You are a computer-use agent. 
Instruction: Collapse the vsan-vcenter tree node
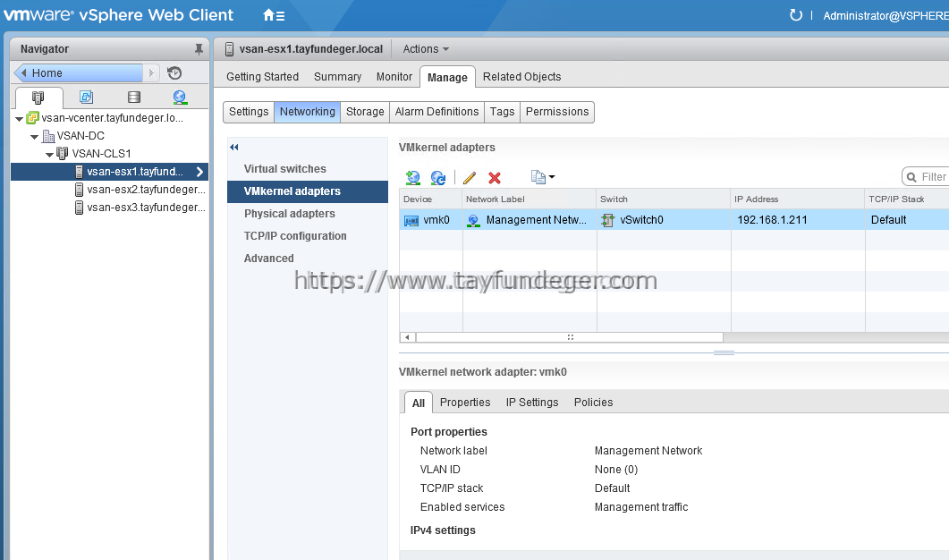point(20,119)
